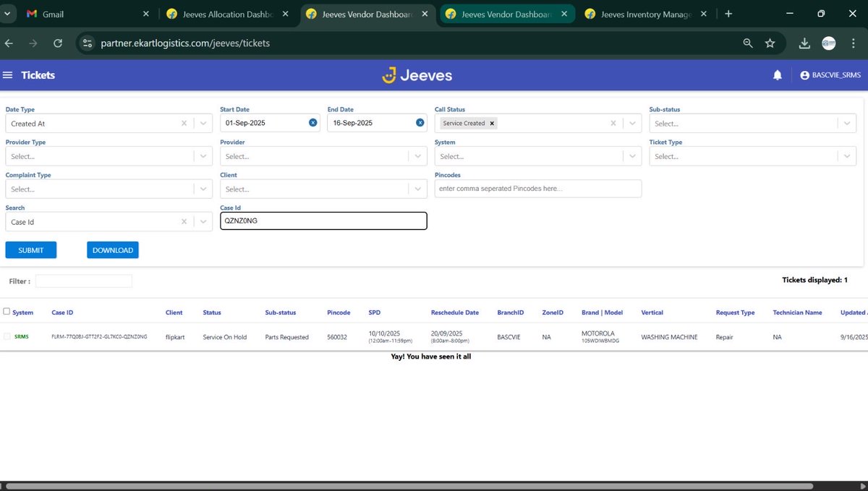Clear the Search Case Id selection
Image resolution: width=868 pixels, height=491 pixels.
click(184, 222)
